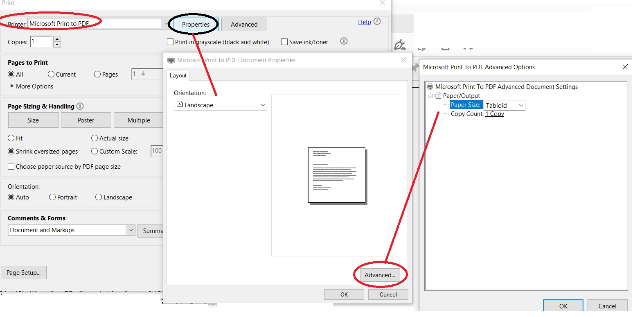The height and width of the screenshot is (317, 644).
Task: Click the Multiple button
Action: pos(138,120)
